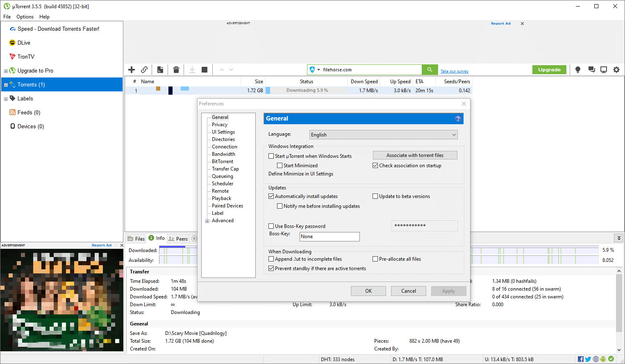Uncheck Automatically install updates
This screenshot has height=364, width=625.
[x=271, y=196]
